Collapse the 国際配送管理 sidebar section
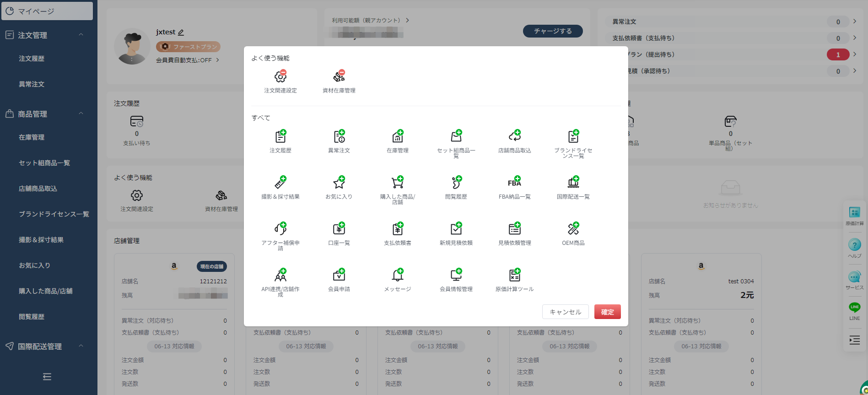868x395 pixels. pyautogui.click(x=81, y=346)
